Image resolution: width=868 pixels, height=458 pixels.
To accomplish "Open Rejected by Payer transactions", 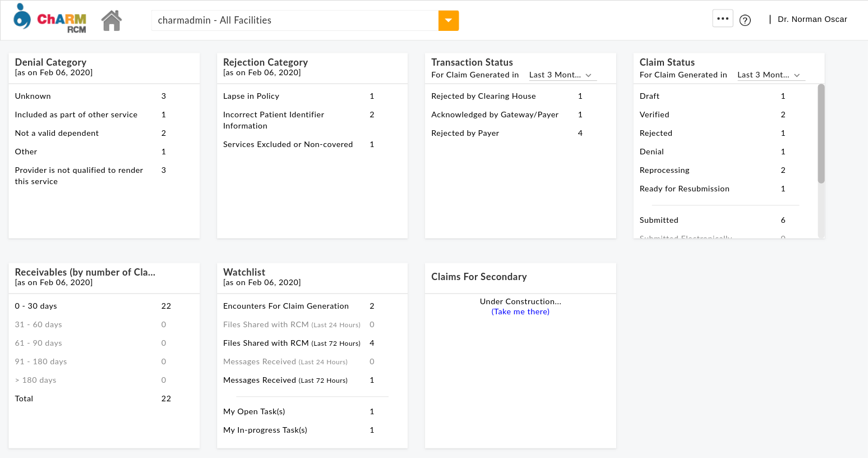I will coord(465,134).
